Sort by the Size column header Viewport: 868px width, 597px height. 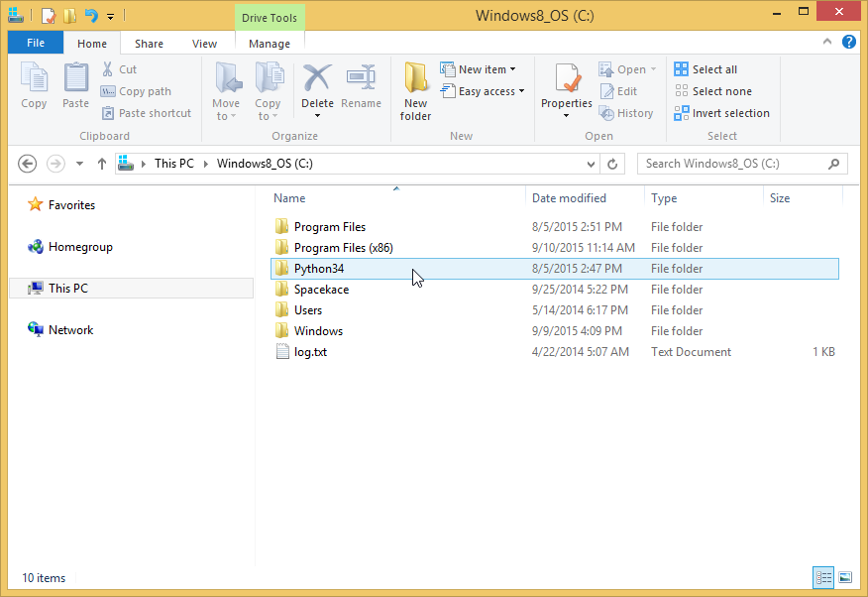[803, 197]
